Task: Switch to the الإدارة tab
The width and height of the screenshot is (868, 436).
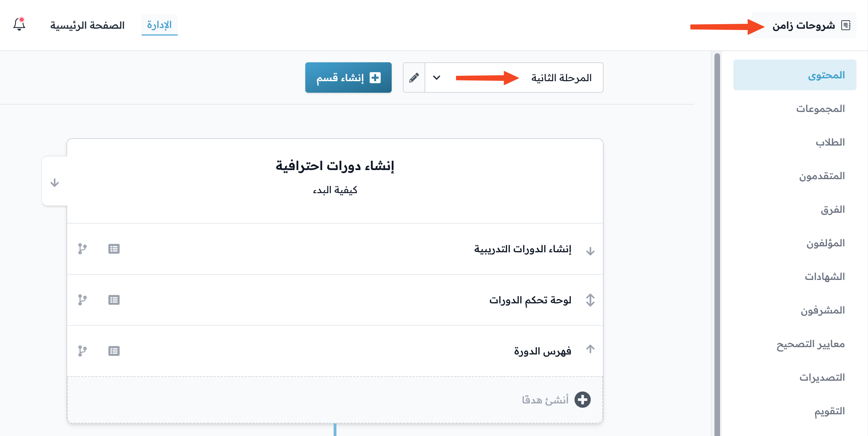Action: click(159, 25)
